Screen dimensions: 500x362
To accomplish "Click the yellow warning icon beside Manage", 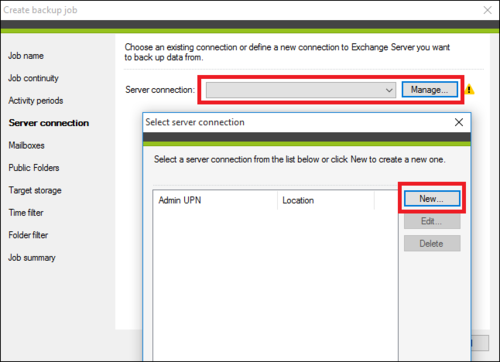I will click(469, 89).
